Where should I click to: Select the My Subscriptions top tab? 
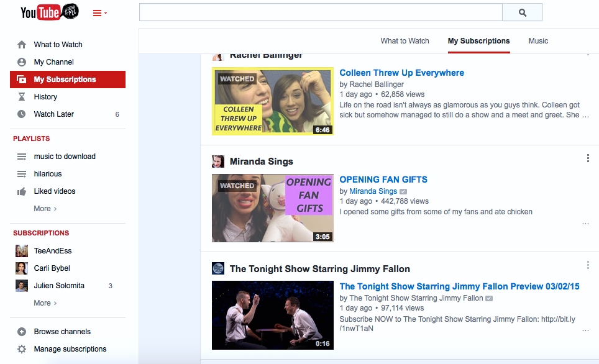pyautogui.click(x=478, y=41)
